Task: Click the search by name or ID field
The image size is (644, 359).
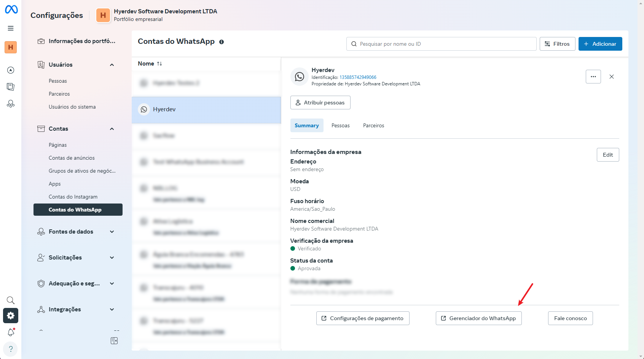Action: tap(442, 44)
